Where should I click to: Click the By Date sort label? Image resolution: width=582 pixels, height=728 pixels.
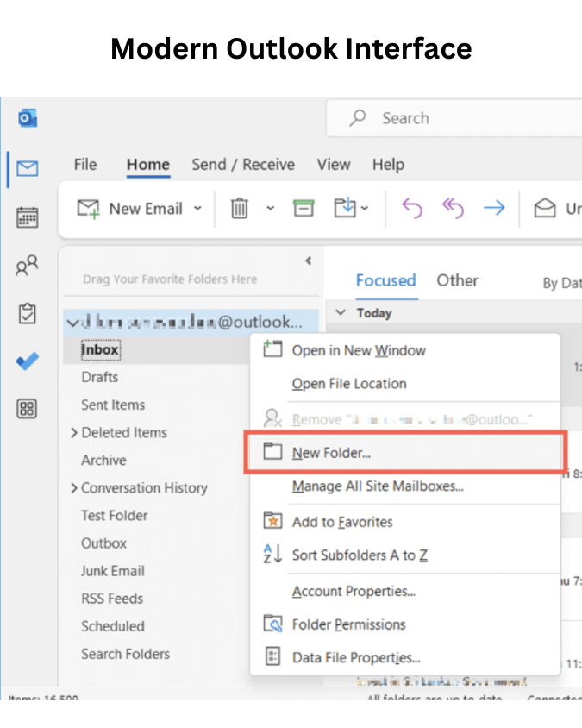coord(562,283)
